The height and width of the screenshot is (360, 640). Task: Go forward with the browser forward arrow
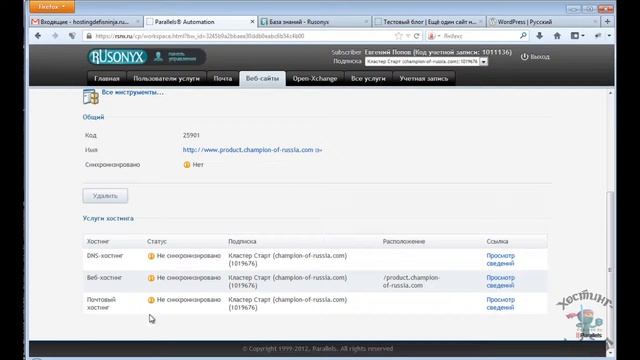point(55,36)
